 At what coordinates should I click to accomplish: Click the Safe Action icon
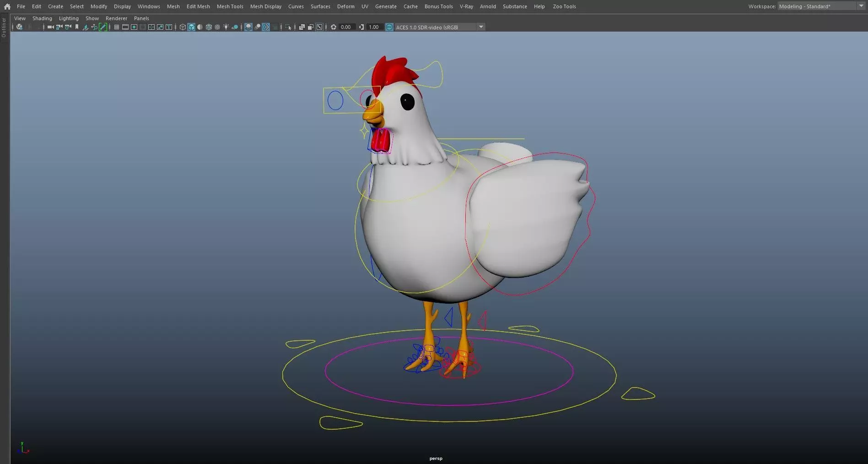pos(160,27)
